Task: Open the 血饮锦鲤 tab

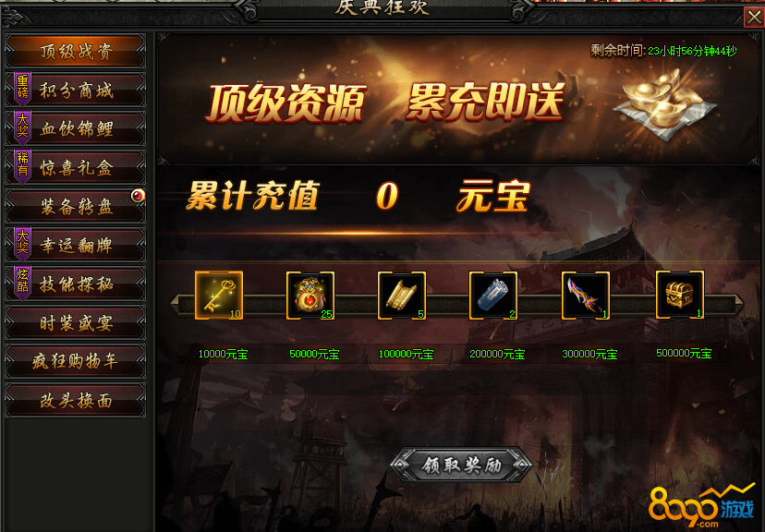Action: (76, 128)
